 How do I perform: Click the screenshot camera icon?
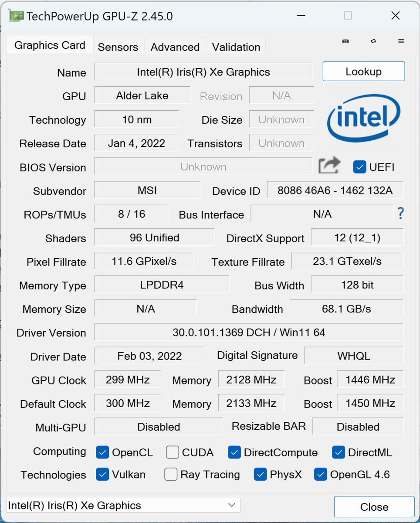click(x=345, y=41)
